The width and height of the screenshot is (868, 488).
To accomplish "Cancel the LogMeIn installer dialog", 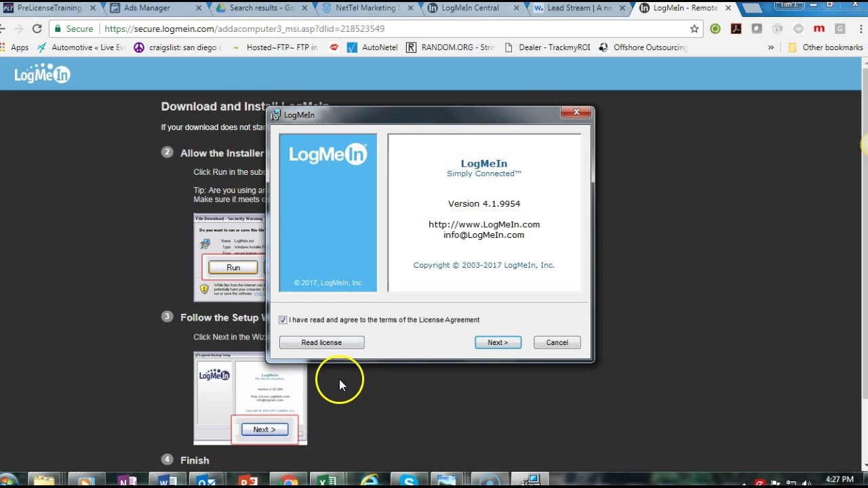I will click(x=557, y=342).
